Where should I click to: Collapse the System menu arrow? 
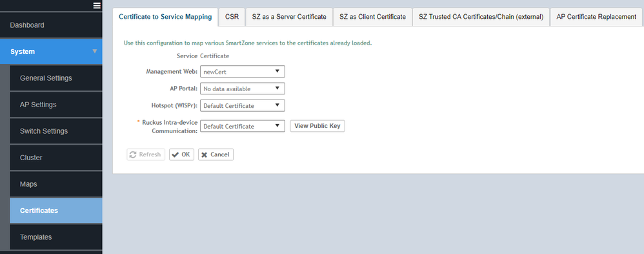[95, 52]
